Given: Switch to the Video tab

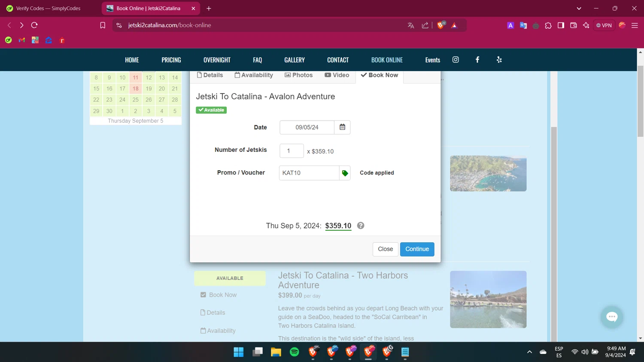Looking at the screenshot, I should click(x=337, y=75).
